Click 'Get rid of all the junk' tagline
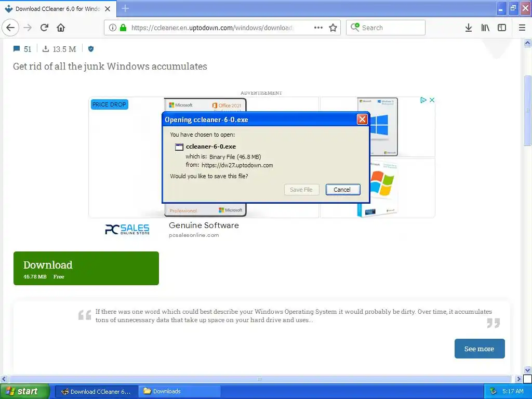The width and height of the screenshot is (532, 399). (110, 66)
